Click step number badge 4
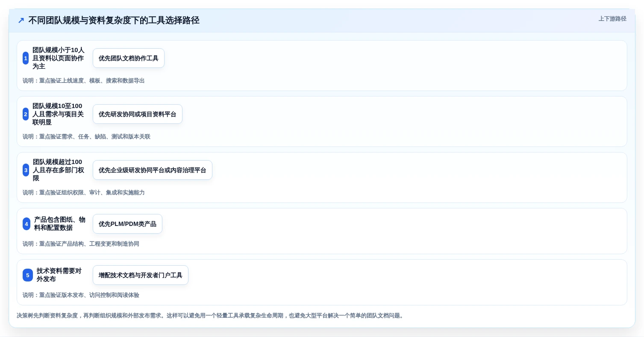The image size is (644, 337). point(26,224)
